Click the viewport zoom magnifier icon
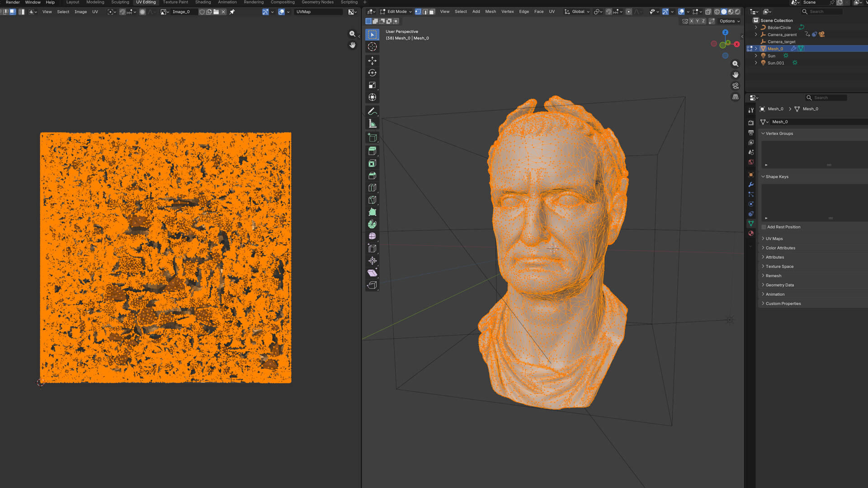 pyautogui.click(x=736, y=64)
